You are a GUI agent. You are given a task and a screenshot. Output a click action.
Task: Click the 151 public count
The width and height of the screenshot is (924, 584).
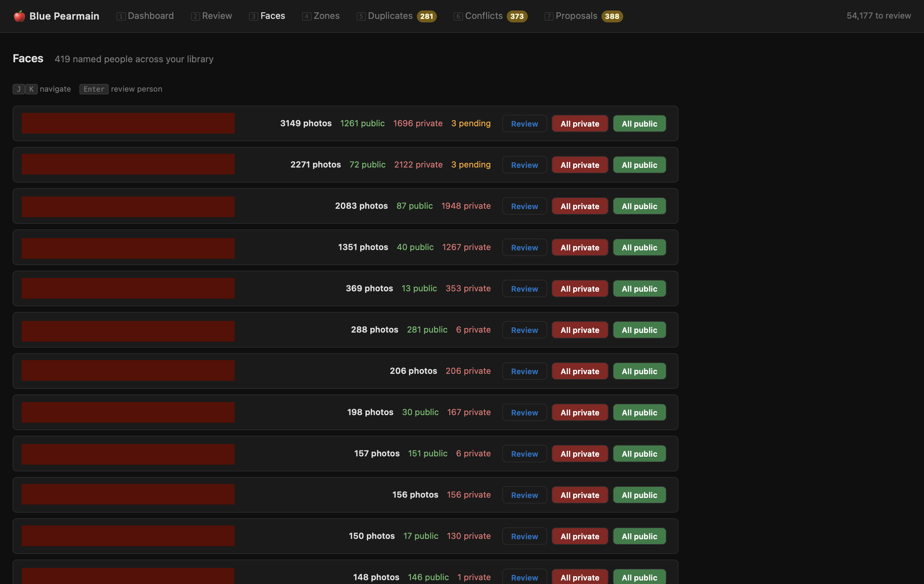pyautogui.click(x=428, y=453)
